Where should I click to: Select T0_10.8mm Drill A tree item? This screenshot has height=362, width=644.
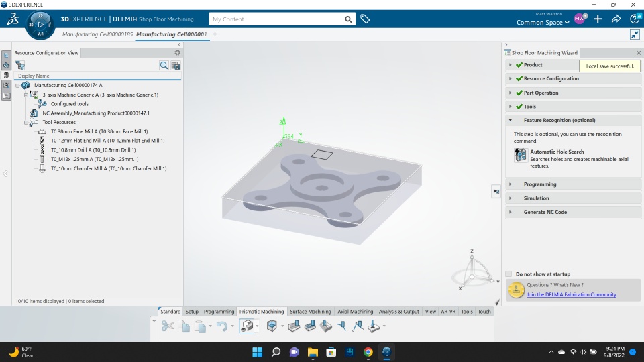pos(93,149)
